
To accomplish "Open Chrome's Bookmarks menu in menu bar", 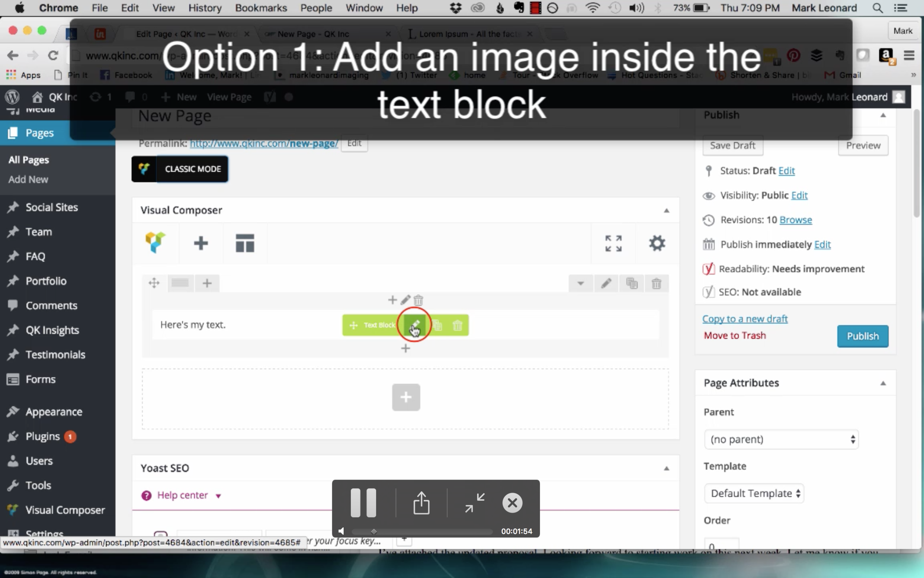I will (261, 8).
